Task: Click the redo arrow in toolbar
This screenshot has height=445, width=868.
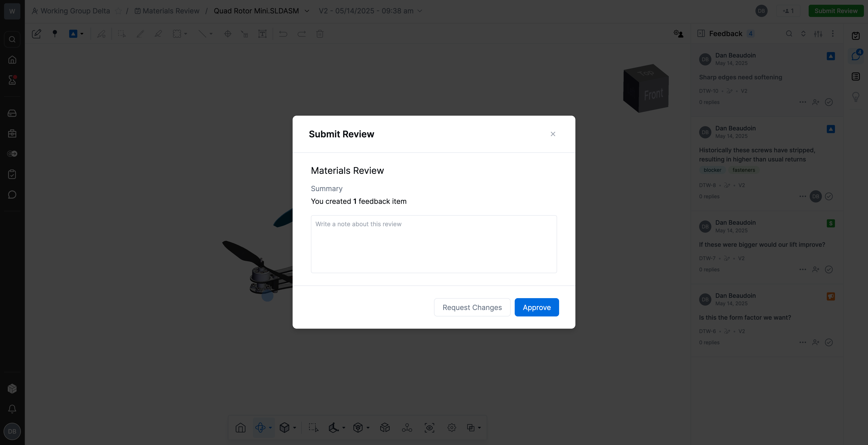Action: point(302,34)
